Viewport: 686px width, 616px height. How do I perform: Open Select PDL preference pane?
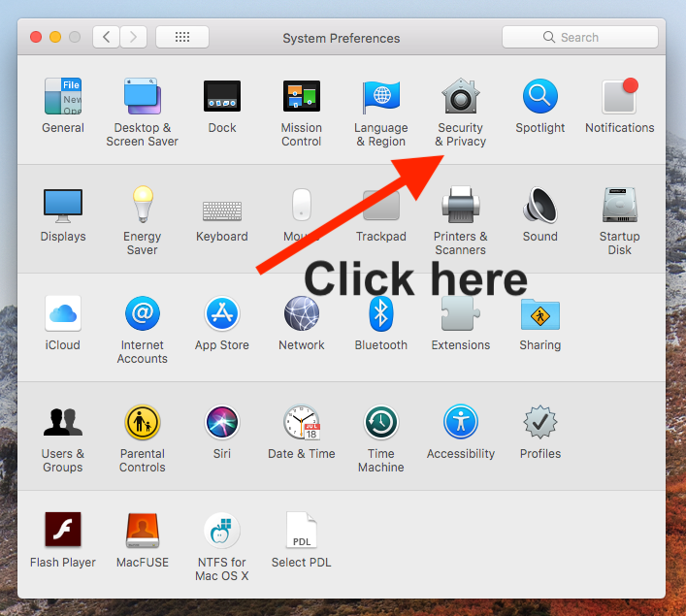coord(302,531)
